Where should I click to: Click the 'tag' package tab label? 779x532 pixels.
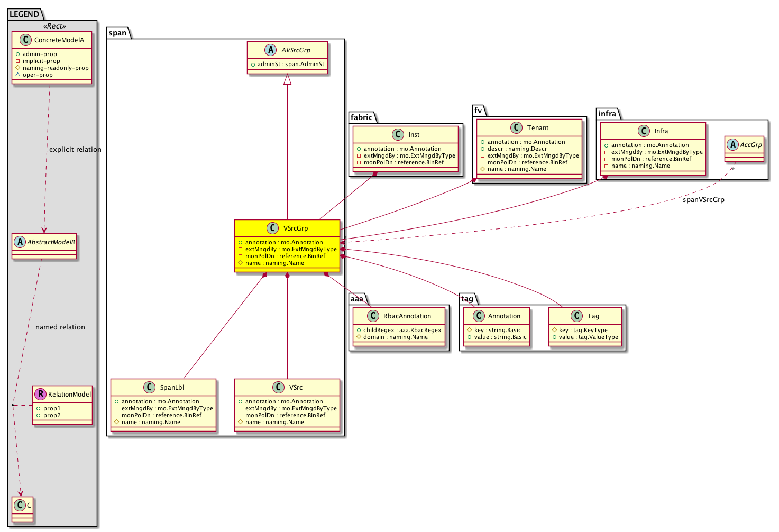tap(467, 299)
